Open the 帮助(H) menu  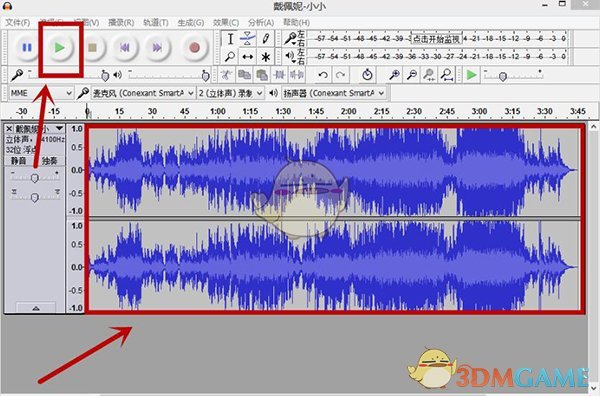click(297, 23)
